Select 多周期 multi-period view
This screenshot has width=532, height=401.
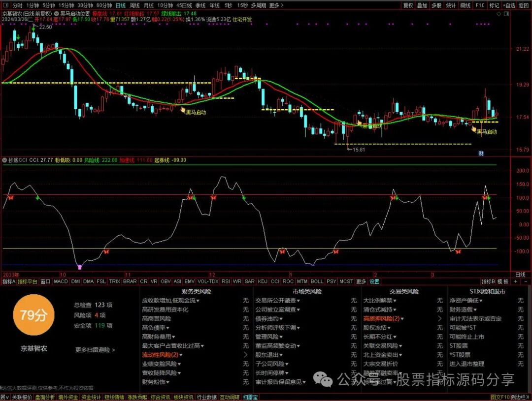[x=258, y=5]
